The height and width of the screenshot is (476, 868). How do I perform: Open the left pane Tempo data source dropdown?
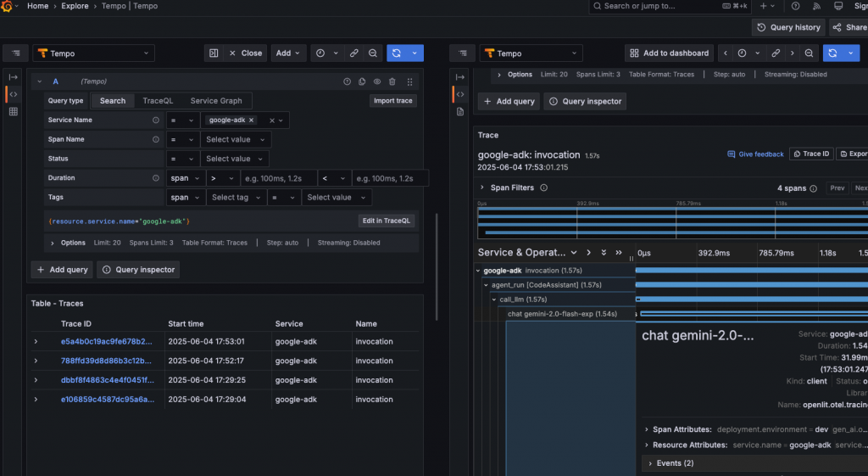(x=94, y=53)
